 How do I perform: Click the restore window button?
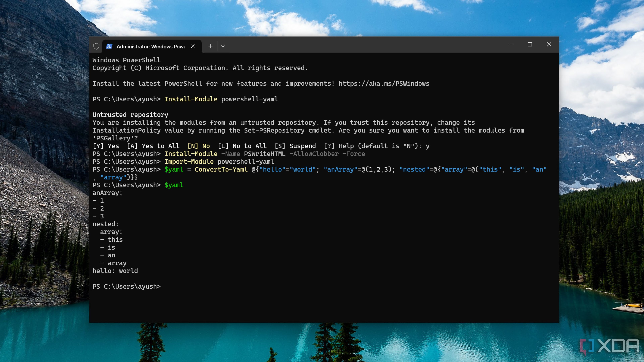529,44
